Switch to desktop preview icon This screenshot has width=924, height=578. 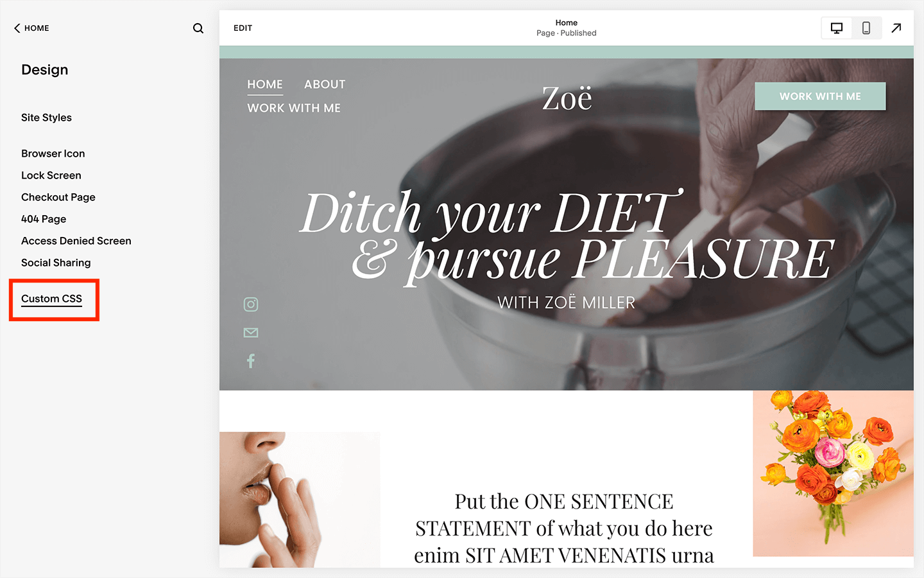pos(837,28)
